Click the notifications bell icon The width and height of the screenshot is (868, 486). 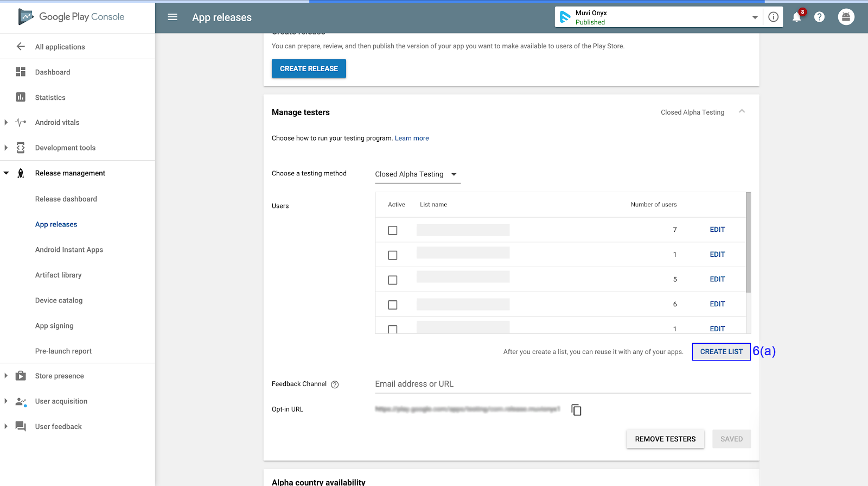797,17
